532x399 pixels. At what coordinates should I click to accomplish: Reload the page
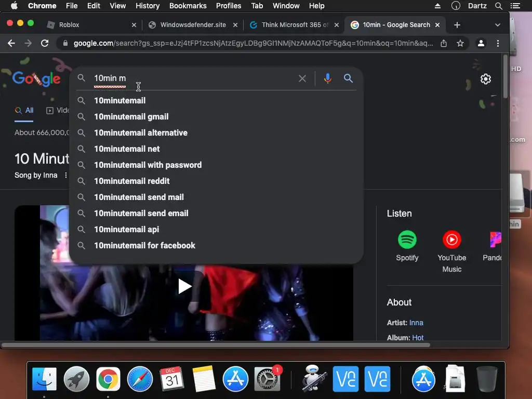[x=45, y=44]
